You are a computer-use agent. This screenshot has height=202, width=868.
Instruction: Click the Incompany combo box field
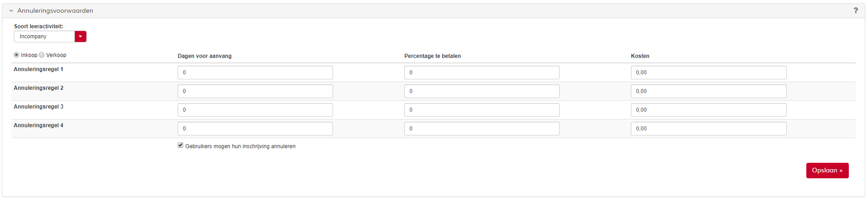[44, 36]
